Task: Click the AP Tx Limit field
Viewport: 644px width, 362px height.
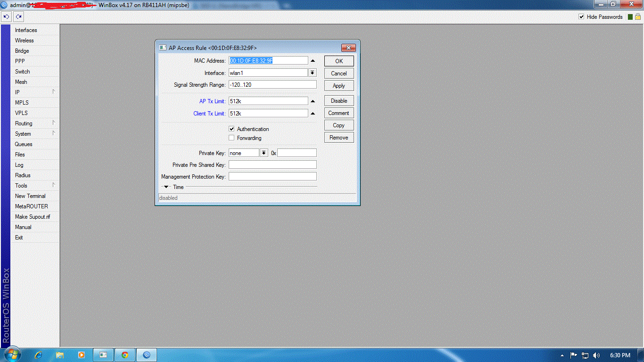Action: click(x=268, y=101)
